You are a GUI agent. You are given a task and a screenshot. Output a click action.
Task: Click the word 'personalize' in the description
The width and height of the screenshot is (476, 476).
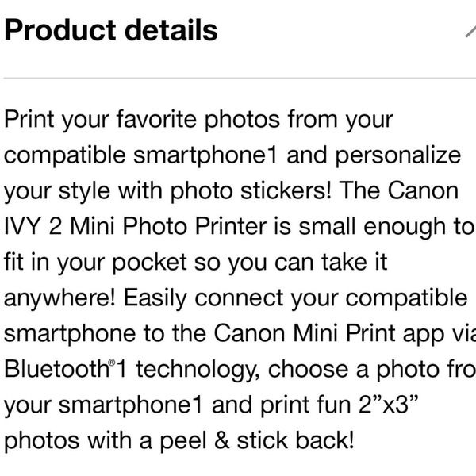pos(398,155)
